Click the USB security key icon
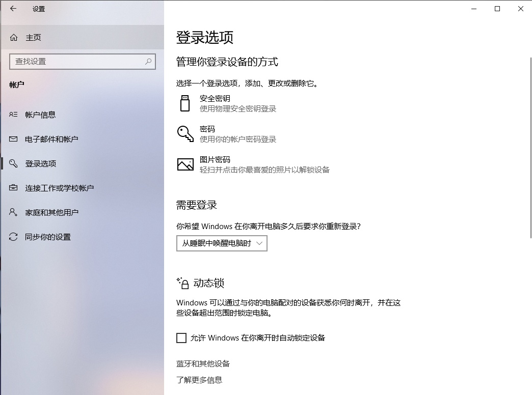532x395 pixels. pos(185,103)
